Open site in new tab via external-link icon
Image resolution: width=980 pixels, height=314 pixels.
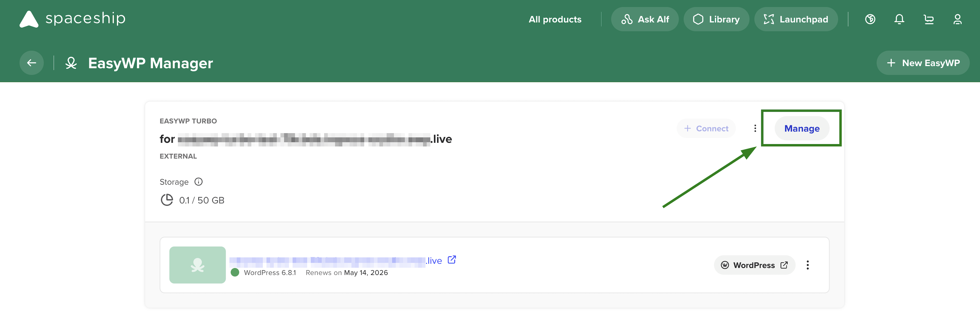coord(452,259)
